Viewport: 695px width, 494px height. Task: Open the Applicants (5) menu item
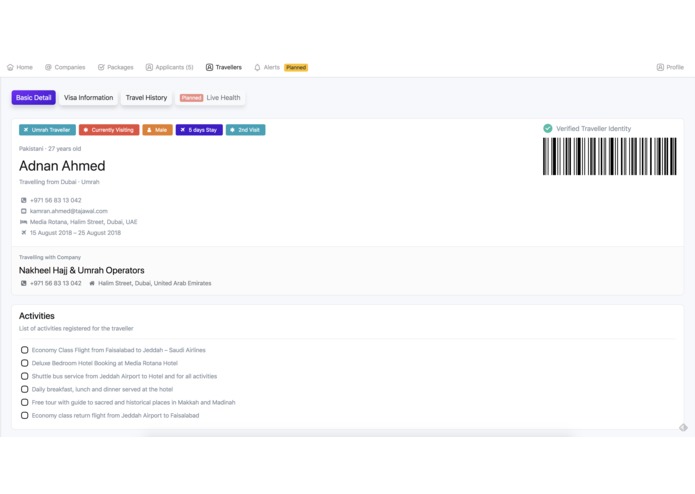(170, 67)
